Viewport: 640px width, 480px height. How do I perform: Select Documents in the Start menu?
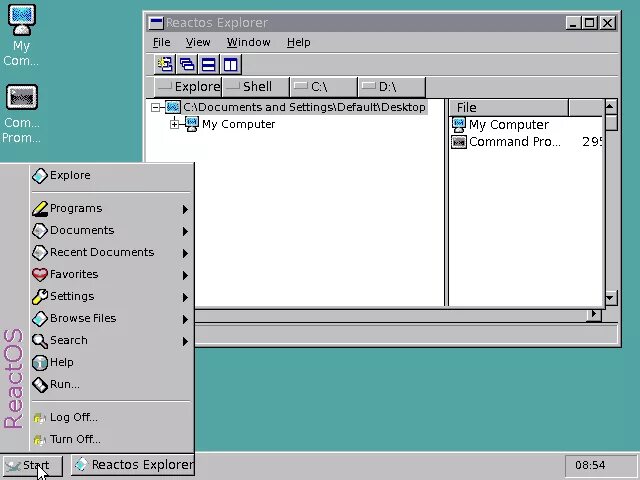pos(111,231)
